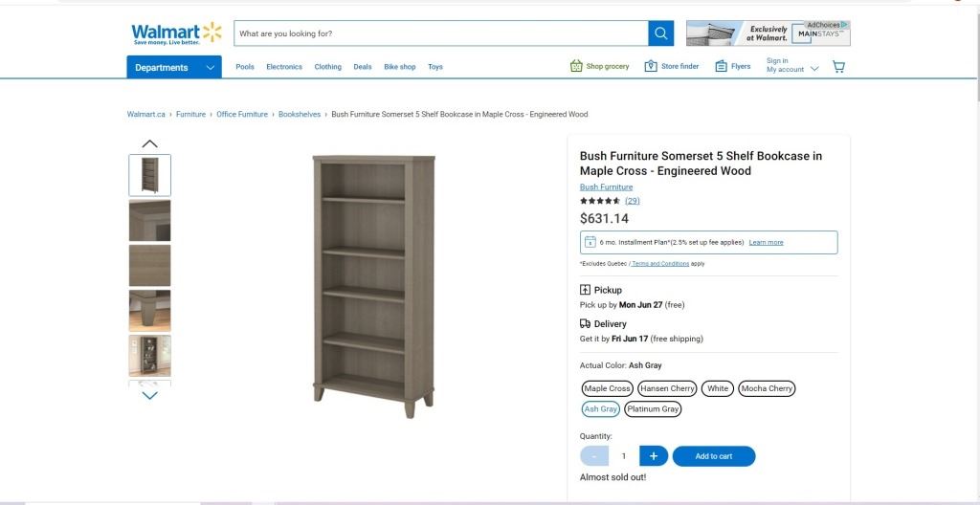Go to Bike shop menu item
980x505 pixels.
tap(399, 67)
